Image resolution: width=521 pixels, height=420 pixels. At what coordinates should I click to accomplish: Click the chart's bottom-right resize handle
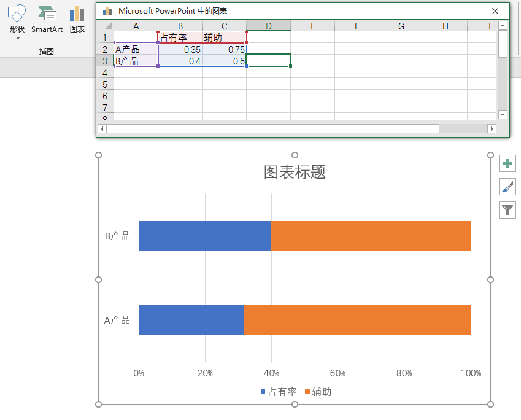pyautogui.click(x=490, y=405)
